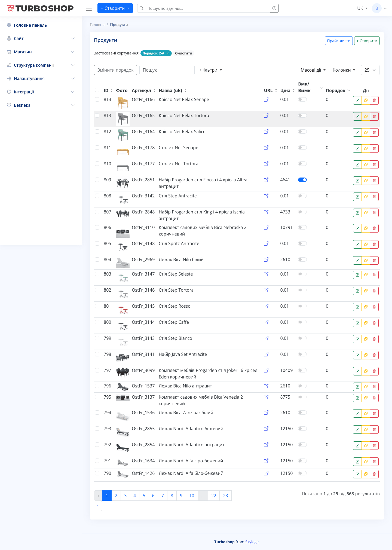The height and width of the screenshot is (550, 392).
Task: Open the Колонки dropdown
Action: (344, 70)
